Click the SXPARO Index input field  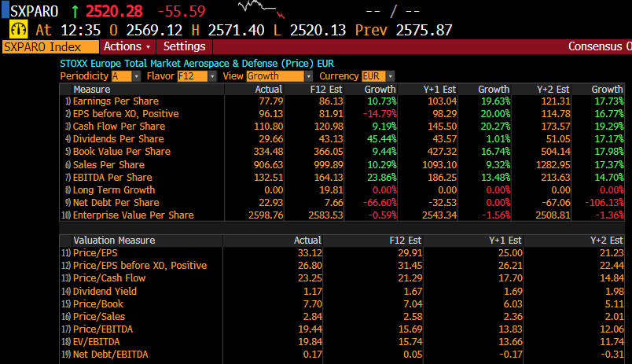click(x=50, y=46)
